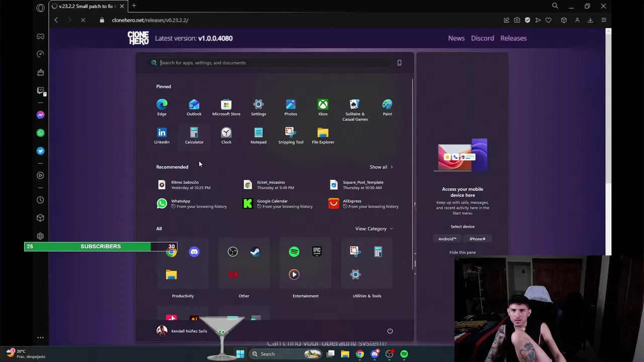Open Releases link on Clone Hero site

(x=513, y=38)
